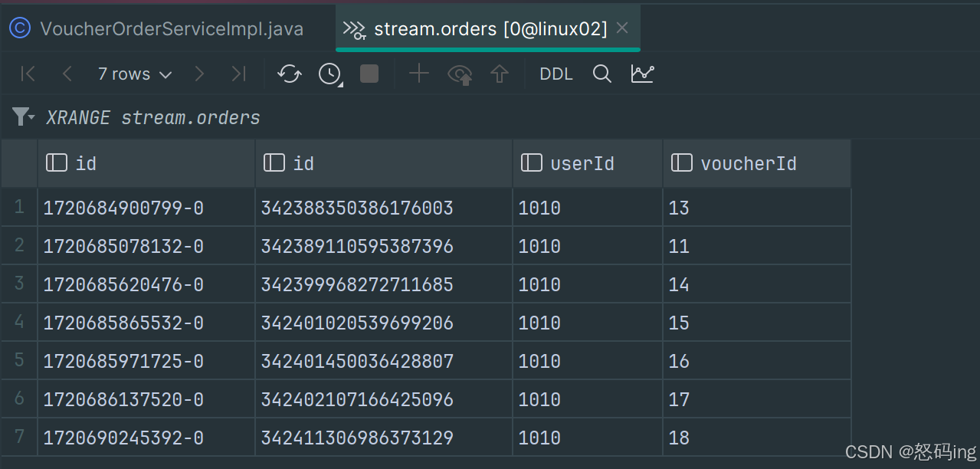Click the search magnifier icon
This screenshot has width=980, height=469.
pos(602,74)
